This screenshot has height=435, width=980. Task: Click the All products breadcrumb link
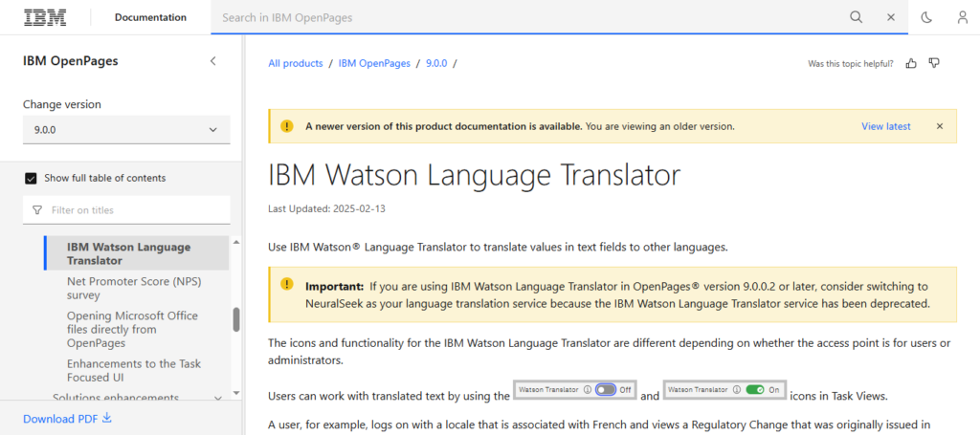(296, 63)
